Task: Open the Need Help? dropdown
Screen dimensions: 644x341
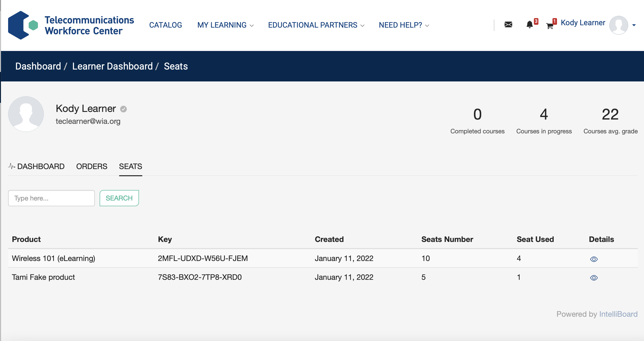Action: point(404,25)
